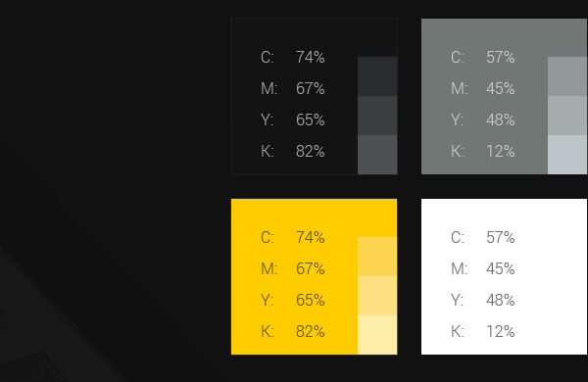This screenshot has height=382, width=588.
Task: Click the black card's K: 82% value
Action: pyautogui.click(x=293, y=152)
